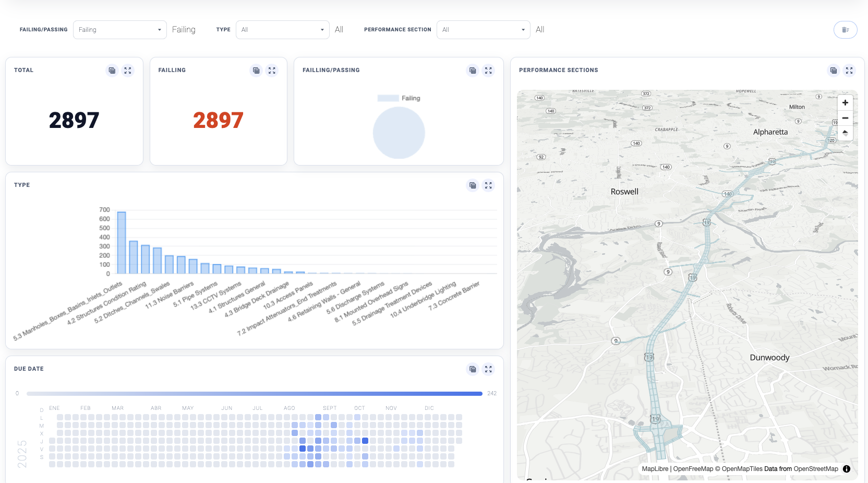Click the due date count range slider

(x=254, y=394)
